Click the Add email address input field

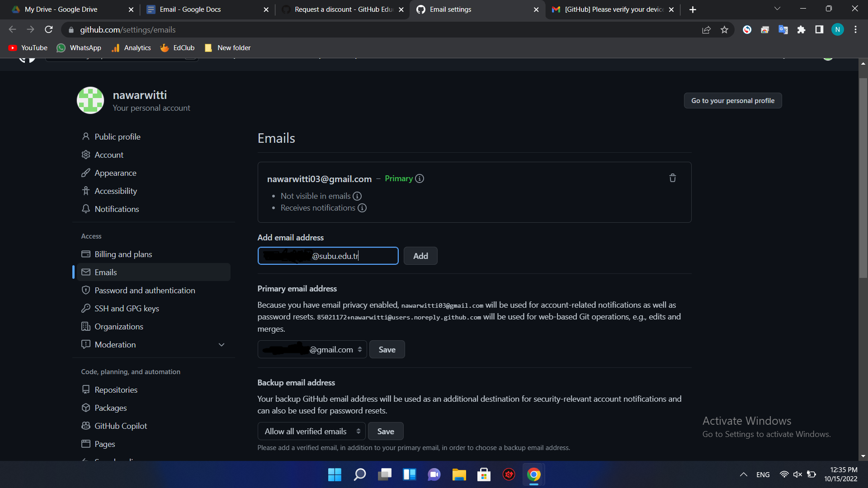pyautogui.click(x=328, y=256)
